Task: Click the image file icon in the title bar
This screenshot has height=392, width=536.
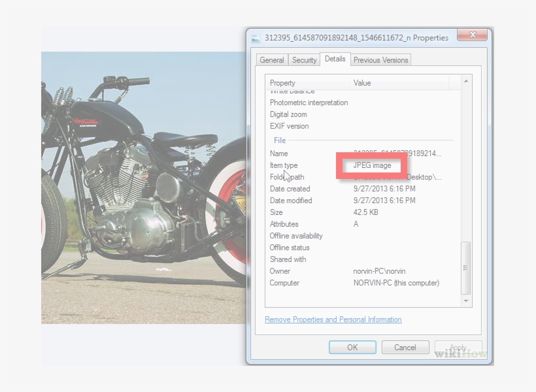Action: tap(255, 37)
